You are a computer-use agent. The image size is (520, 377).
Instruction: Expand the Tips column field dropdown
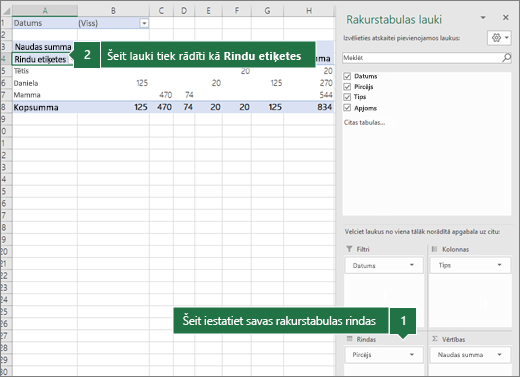tap(499, 265)
